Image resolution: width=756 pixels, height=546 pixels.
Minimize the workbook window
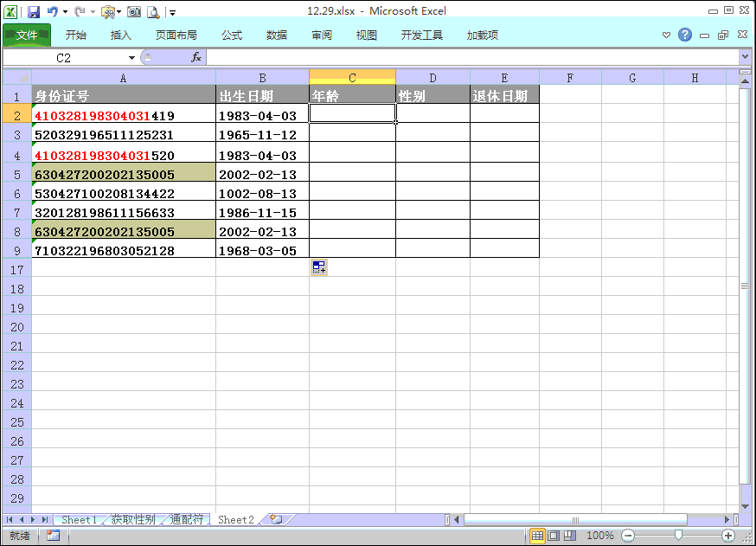[x=704, y=35]
